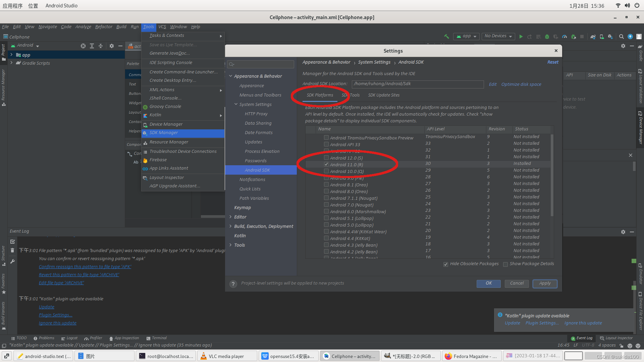This screenshot has width=644, height=362.
Task: Select SDK Manager in Tools menu
Action: (183, 133)
